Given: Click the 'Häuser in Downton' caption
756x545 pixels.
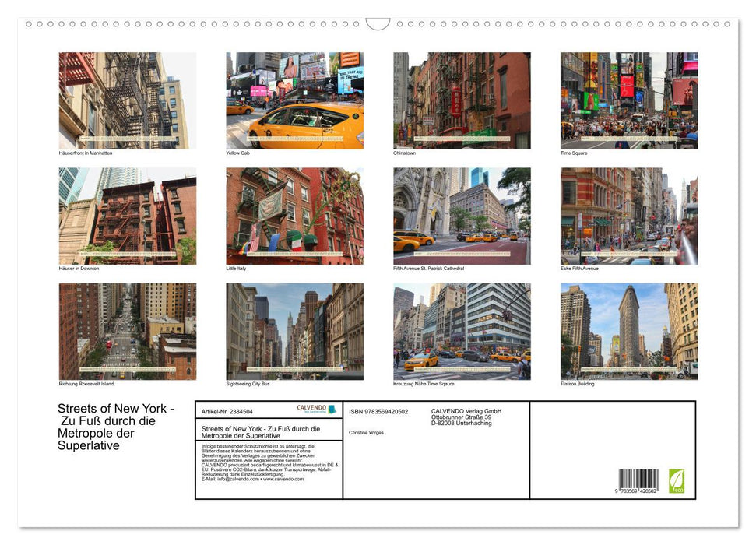Looking at the screenshot, I should (x=79, y=268).
